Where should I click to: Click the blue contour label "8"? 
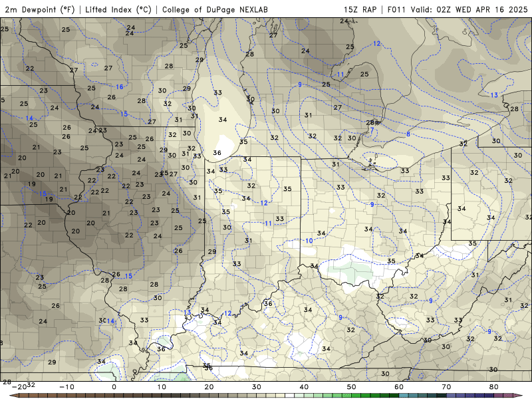coord(408,134)
